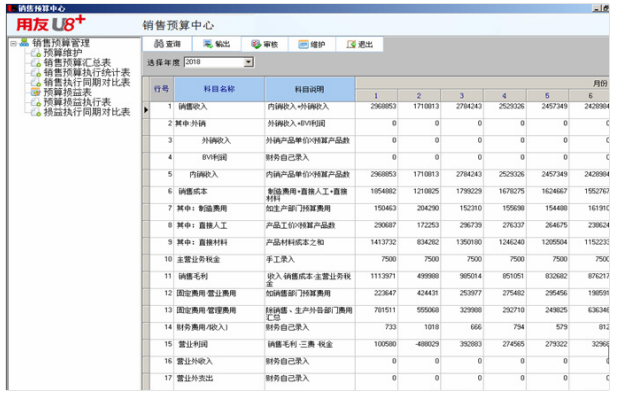The width and height of the screenshot is (620, 398).
Task: Click the 维护 maintenance toolbar icon
Action: (x=303, y=44)
